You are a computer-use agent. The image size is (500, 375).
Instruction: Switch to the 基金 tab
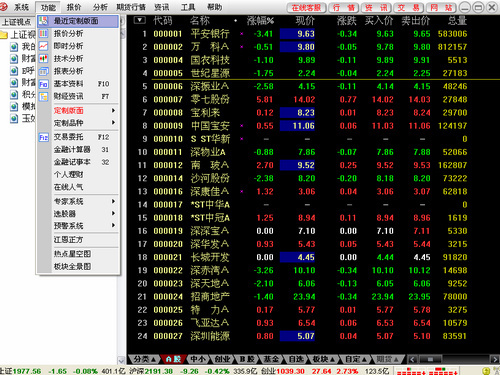point(271,359)
